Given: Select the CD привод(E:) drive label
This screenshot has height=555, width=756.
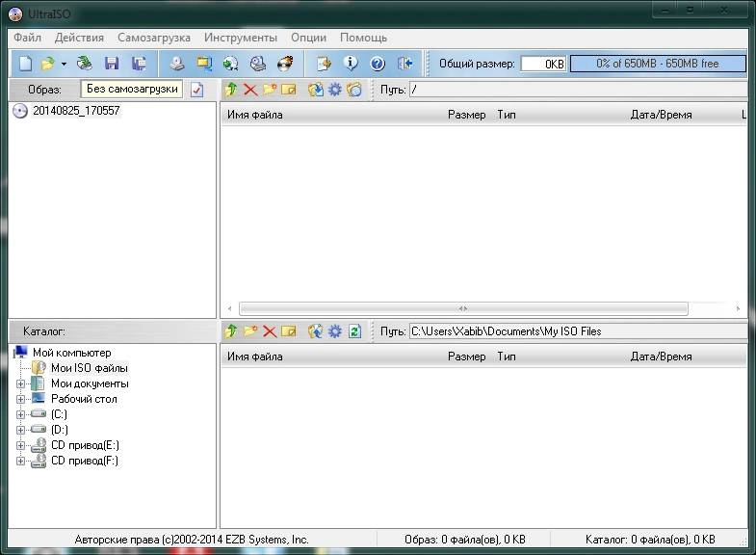Looking at the screenshot, I should pyautogui.click(x=85, y=445).
